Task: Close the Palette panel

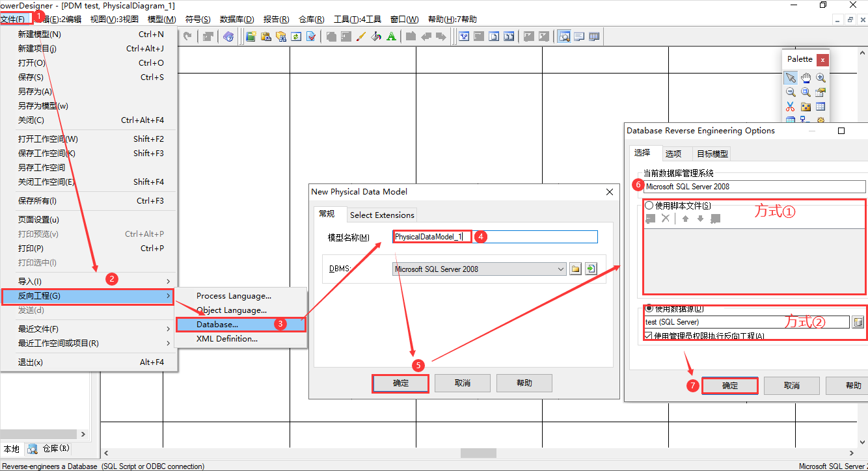Action: tap(822, 60)
